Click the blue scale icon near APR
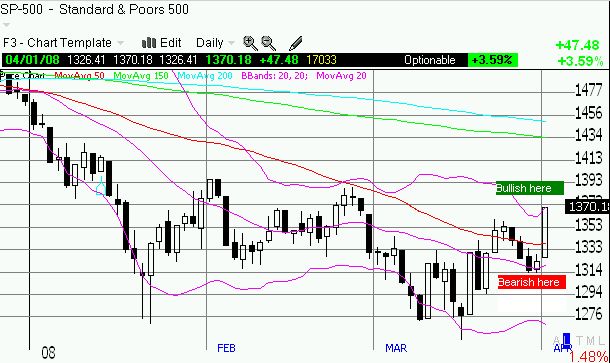 point(566,340)
